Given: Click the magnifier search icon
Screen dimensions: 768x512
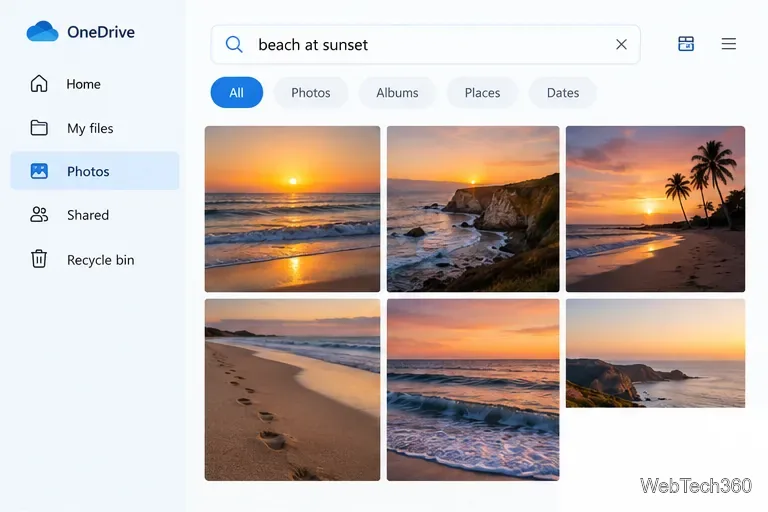Looking at the screenshot, I should (x=234, y=45).
